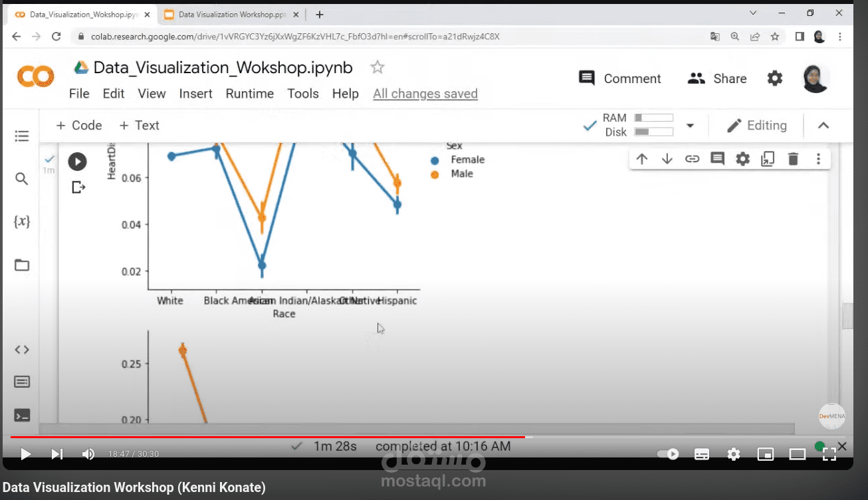868x500 pixels.
Task: Toggle the browser side panel
Action: (800, 37)
